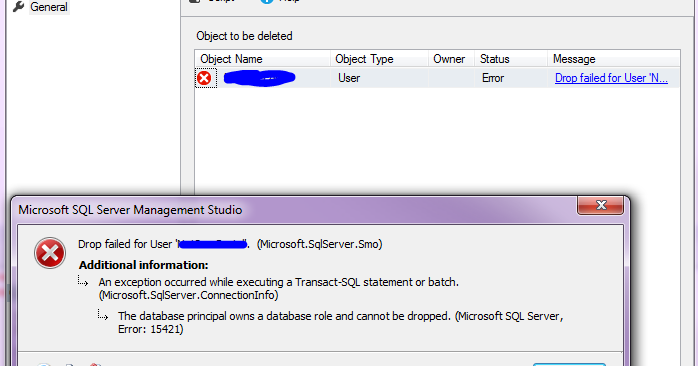Image resolution: width=698 pixels, height=366 pixels.
Task: Click the wrench icon beside General
Action: click(x=18, y=6)
